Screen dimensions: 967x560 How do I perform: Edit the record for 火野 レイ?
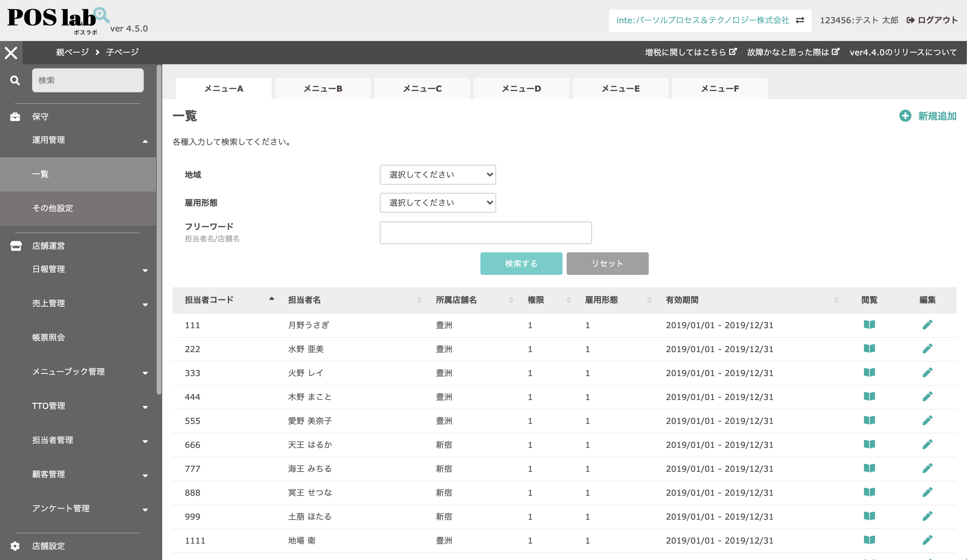pyautogui.click(x=927, y=373)
